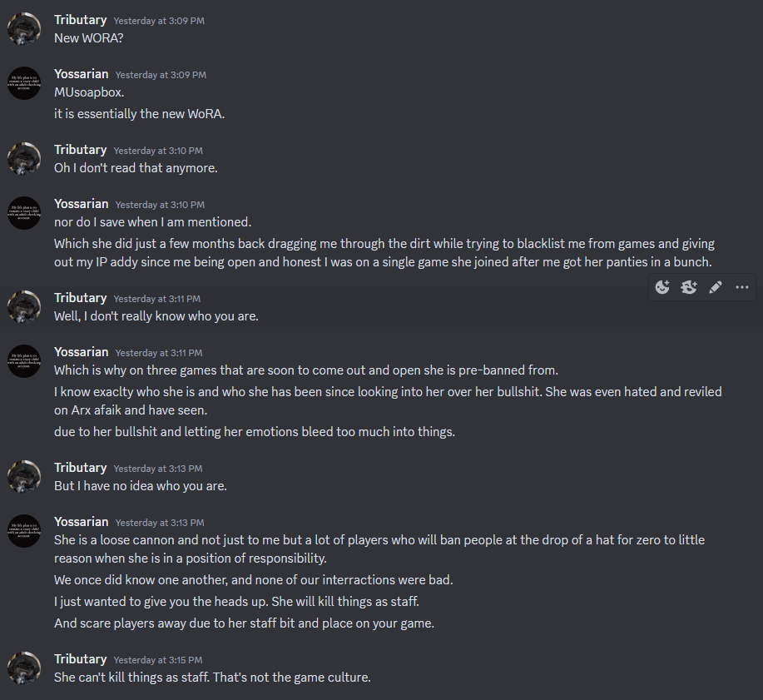Open Yossarian's profile by clicking his username
This screenshot has width=763, height=700.
(81, 73)
